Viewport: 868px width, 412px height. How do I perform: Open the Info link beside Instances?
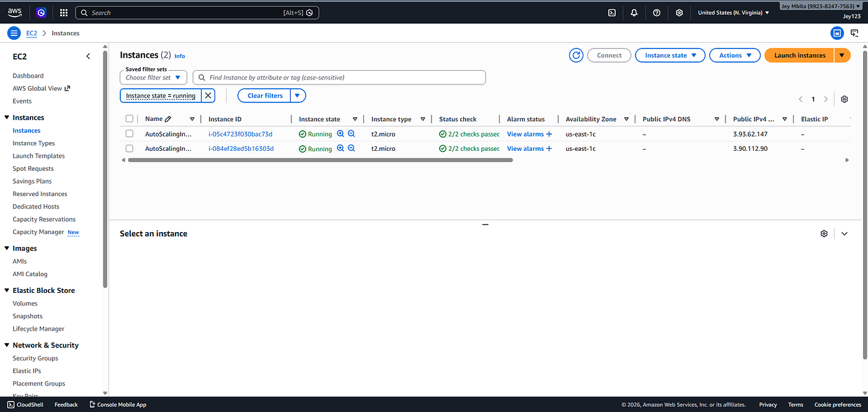(x=180, y=56)
